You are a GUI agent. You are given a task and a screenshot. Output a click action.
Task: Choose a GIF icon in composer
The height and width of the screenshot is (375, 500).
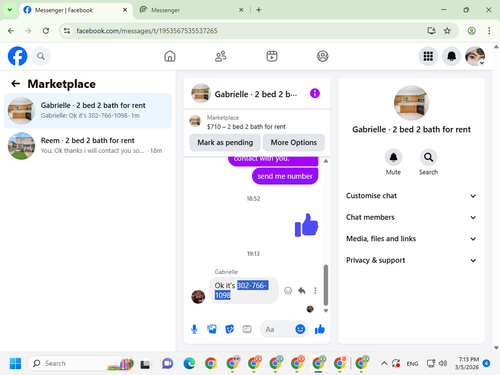click(x=247, y=329)
